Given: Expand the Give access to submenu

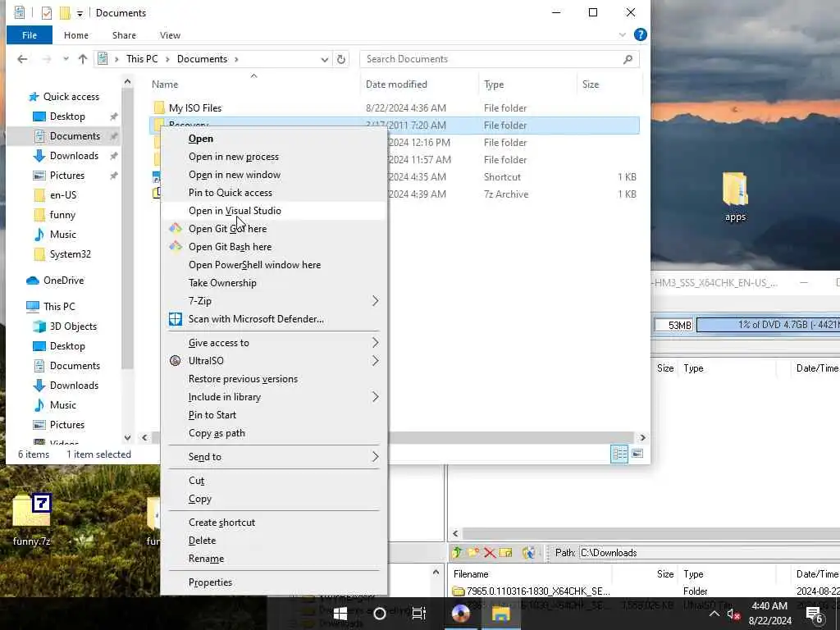Looking at the screenshot, I should coord(274,343).
